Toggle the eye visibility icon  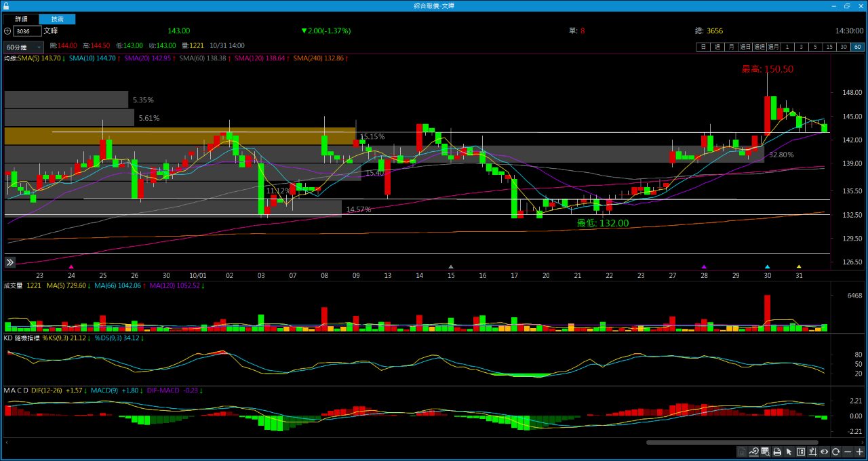pyautogui.click(x=825, y=452)
